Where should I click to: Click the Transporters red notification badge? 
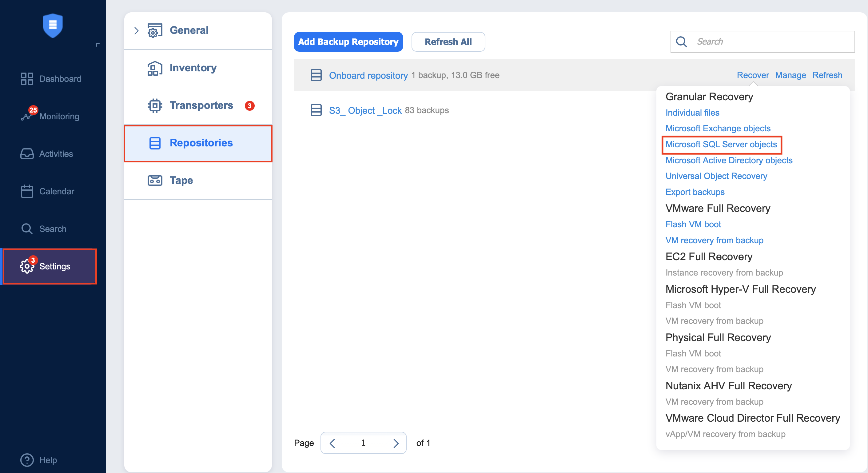250,106
